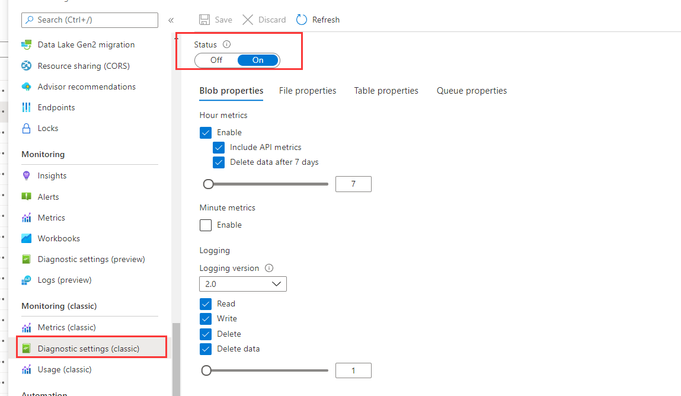The image size is (681, 396).
Task: Switch to Blob properties tab
Action: [x=231, y=91]
